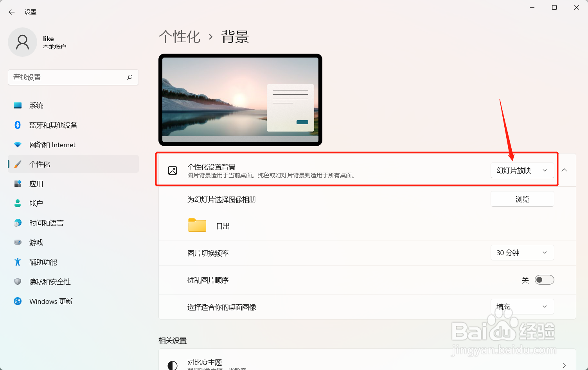Open the 幻灯片放映 background type dropdown

tap(522, 170)
